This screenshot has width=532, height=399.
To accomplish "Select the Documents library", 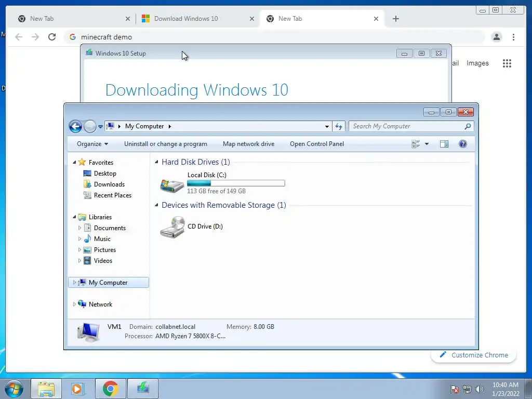I will tap(110, 228).
